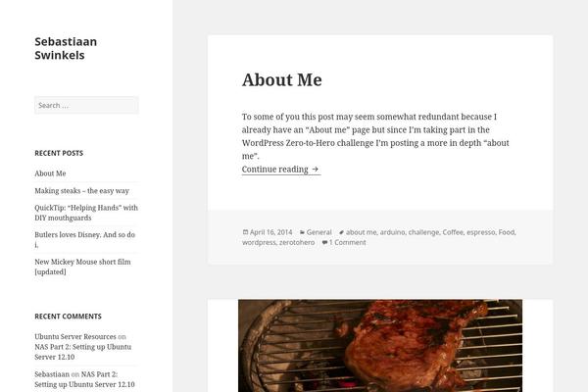Open the zerotohero tag
Viewport: 588px width, 392px height.
(297, 242)
